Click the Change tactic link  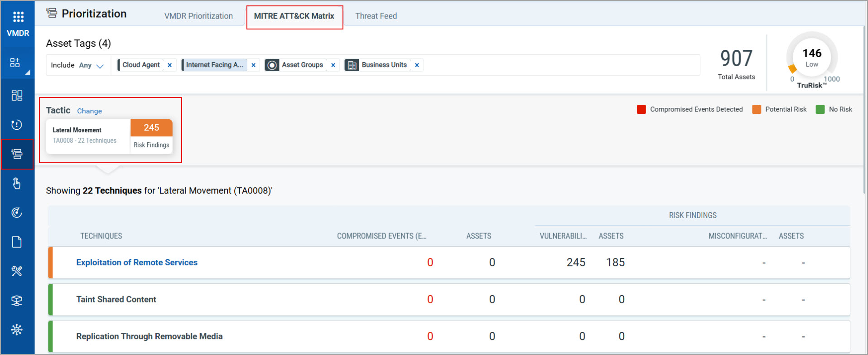point(89,111)
